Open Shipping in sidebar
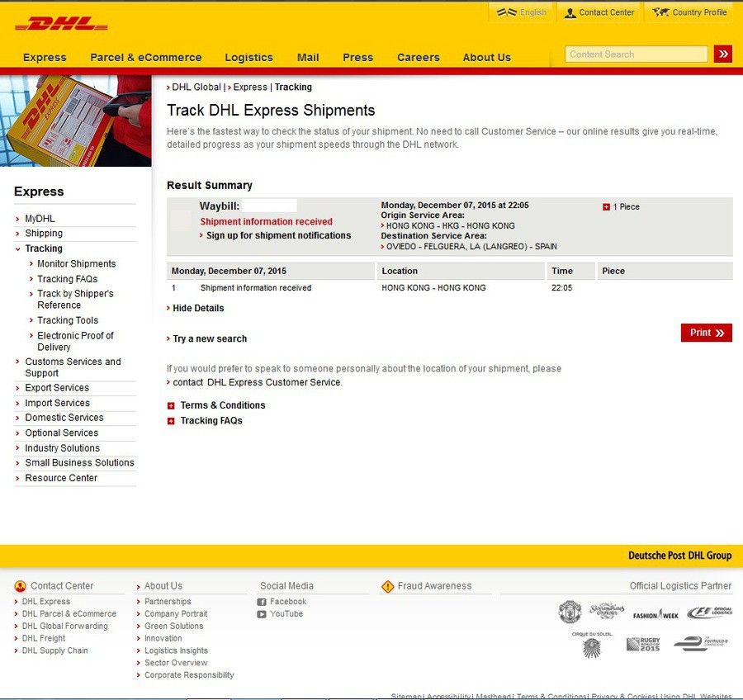The width and height of the screenshot is (743, 700). (44, 233)
